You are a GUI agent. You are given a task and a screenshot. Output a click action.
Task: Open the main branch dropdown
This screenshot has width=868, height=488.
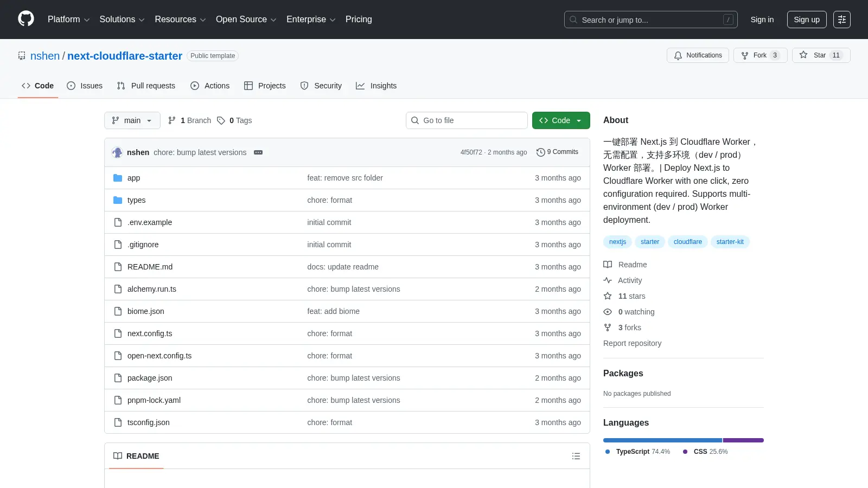pos(132,120)
